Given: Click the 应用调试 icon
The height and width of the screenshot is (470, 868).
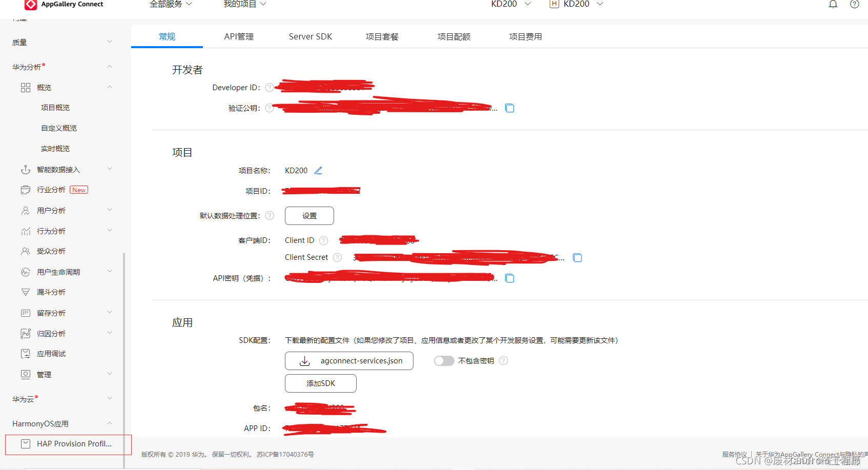Looking at the screenshot, I should point(26,354).
